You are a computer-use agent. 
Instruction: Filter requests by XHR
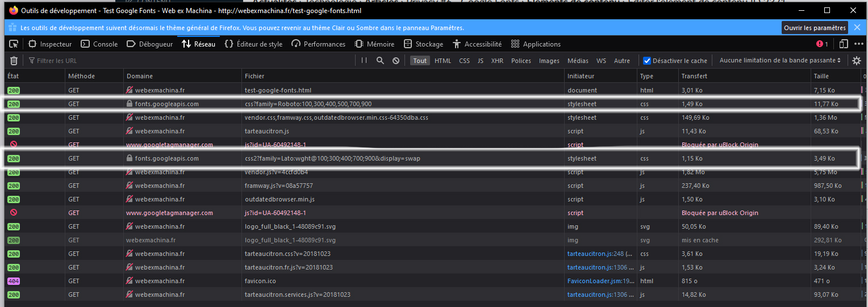(x=497, y=61)
